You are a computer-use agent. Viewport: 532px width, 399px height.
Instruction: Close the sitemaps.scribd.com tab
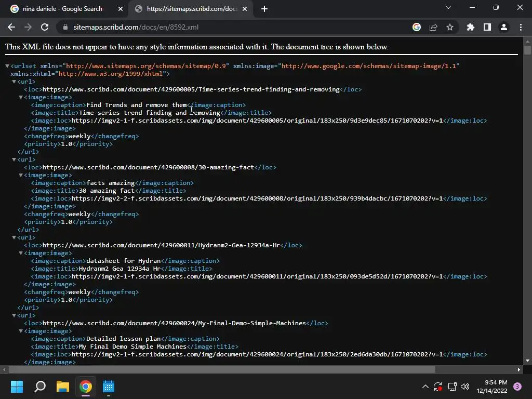point(245,9)
